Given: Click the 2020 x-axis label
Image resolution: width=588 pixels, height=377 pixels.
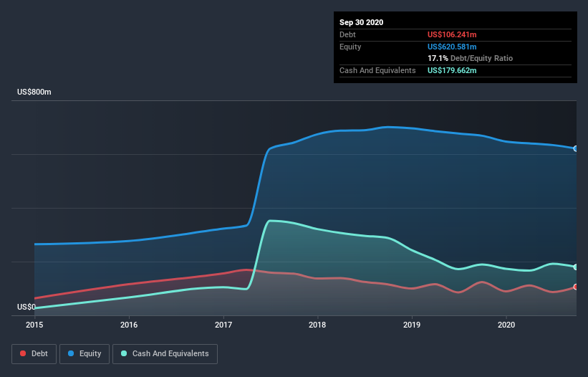Looking at the screenshot, I should (506, 325).
